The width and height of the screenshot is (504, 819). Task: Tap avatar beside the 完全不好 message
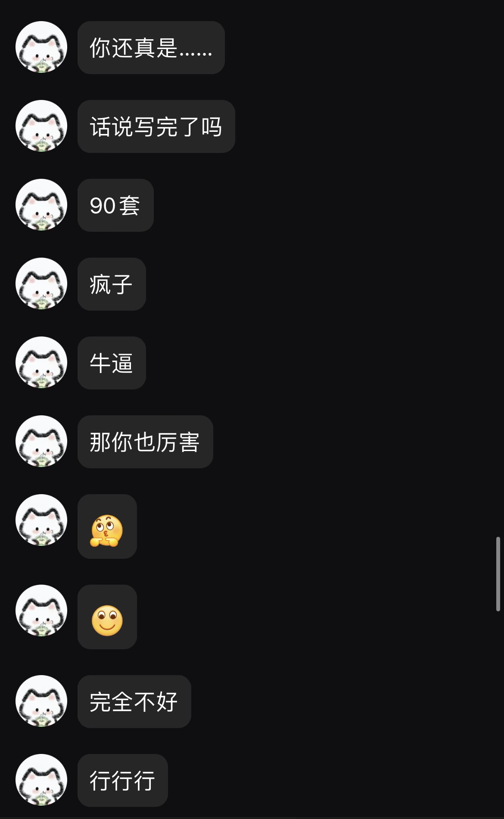(41, 701)
